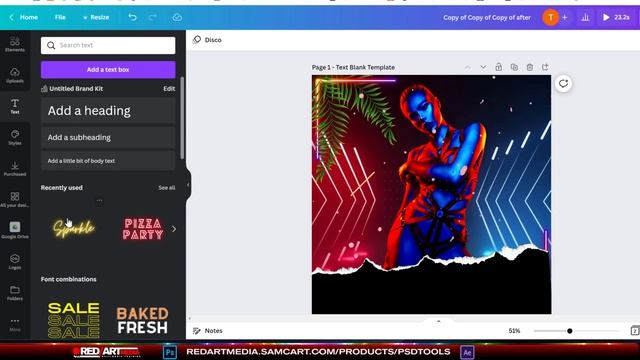Open the Styles panel
640x360 pixels.
tap(15, 138)
